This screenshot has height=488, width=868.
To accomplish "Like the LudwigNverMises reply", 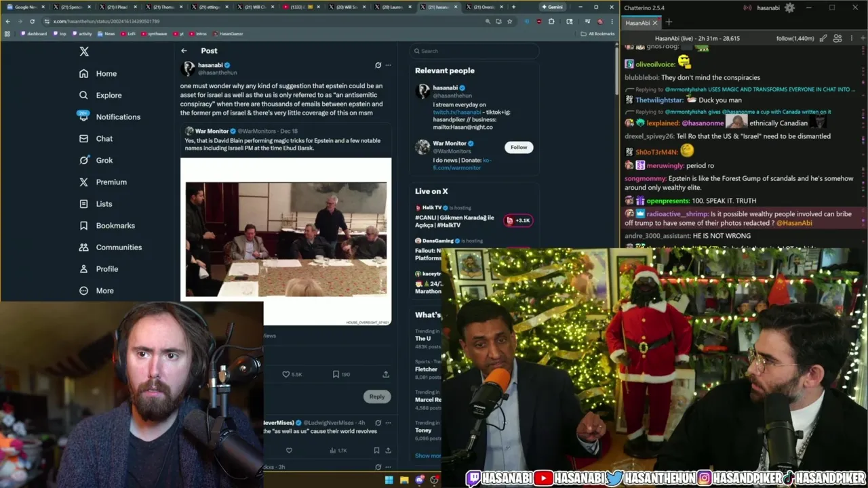I will (289, 450).
